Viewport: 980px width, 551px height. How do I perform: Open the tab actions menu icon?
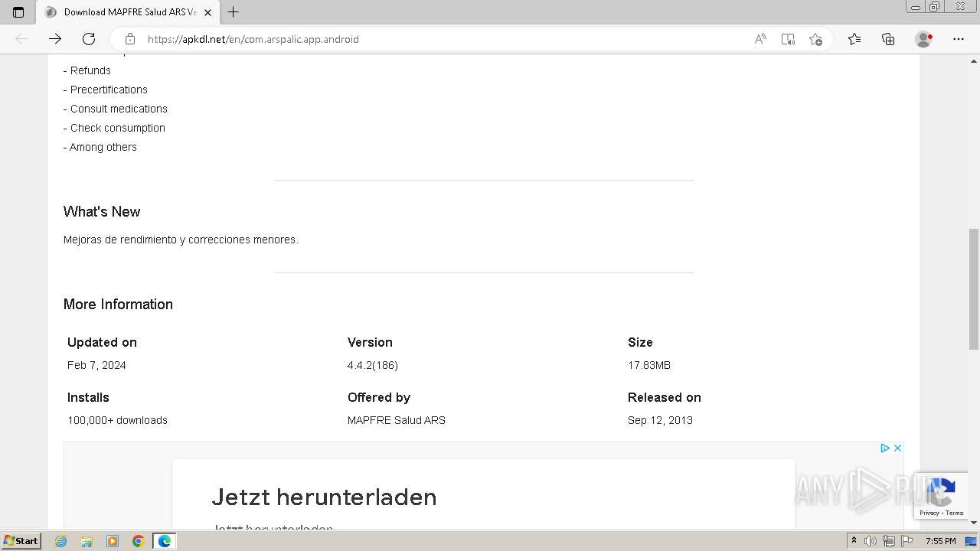pyautogui.click(x=18, y=12)
